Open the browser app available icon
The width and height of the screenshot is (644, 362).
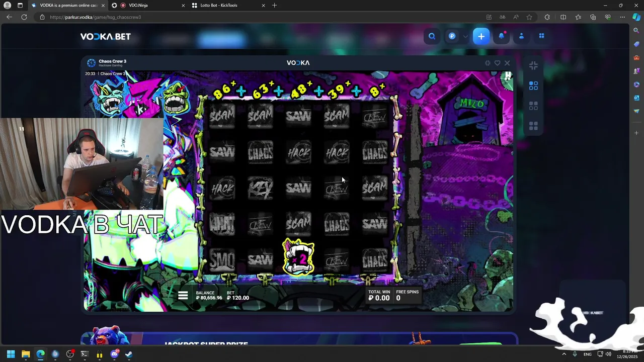pos(489,17)
